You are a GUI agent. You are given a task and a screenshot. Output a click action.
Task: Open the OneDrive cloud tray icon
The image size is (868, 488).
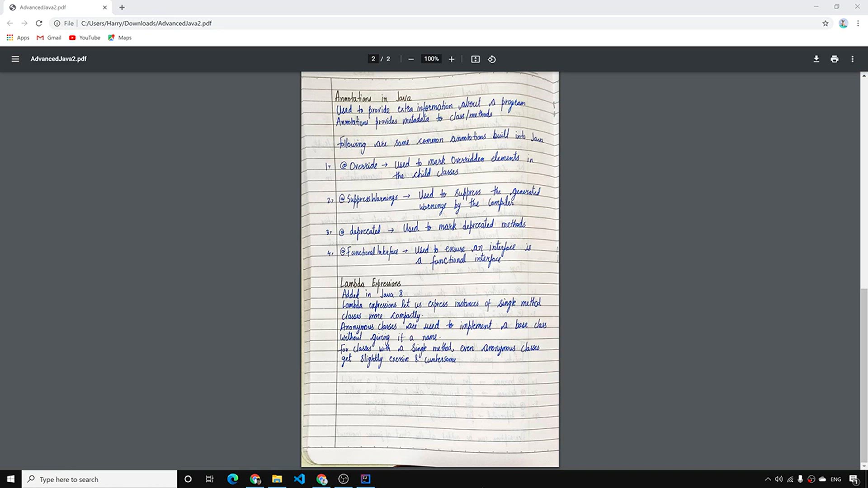pos(822,479)
